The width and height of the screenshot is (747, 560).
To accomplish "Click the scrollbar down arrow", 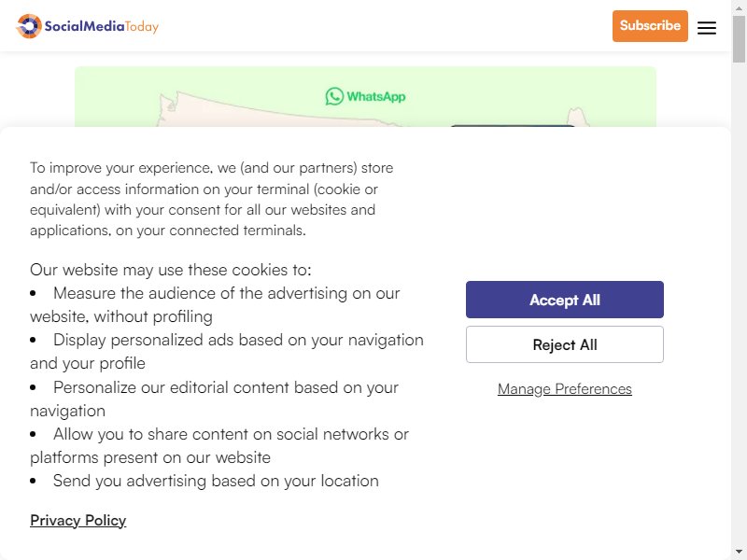I will click(x=739, y=552).
